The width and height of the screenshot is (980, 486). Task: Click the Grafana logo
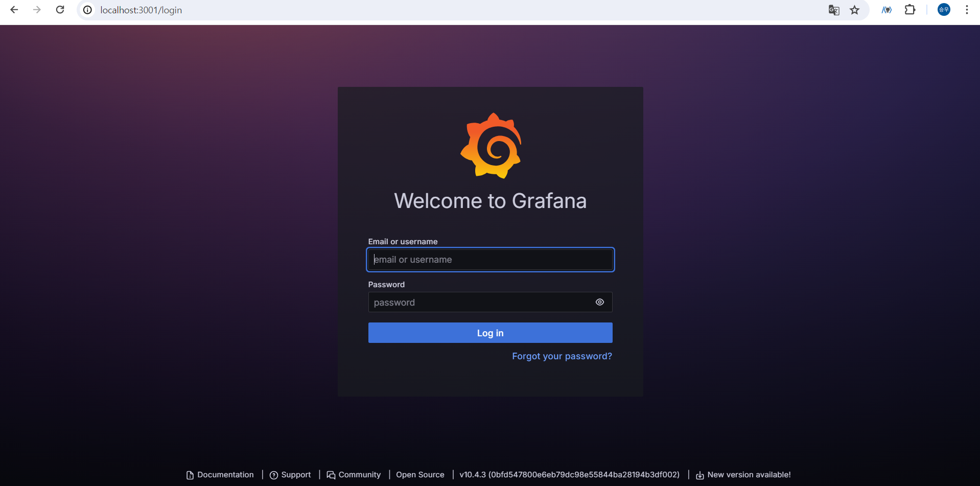[491, 146]
